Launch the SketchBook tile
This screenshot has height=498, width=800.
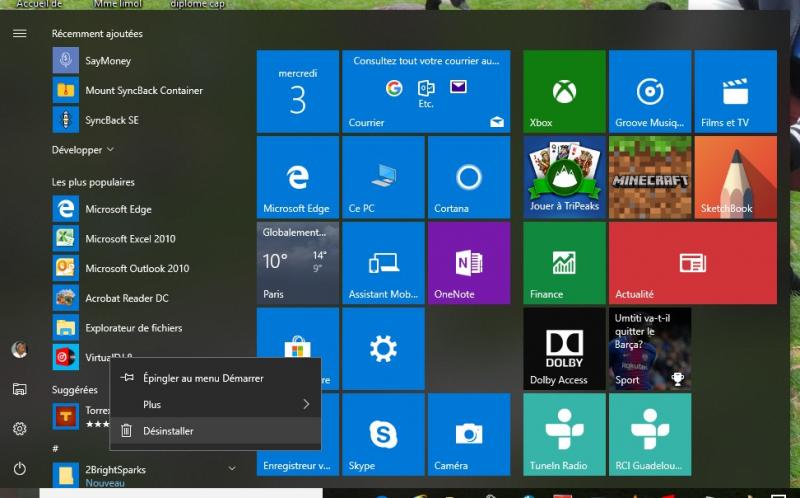pos(735,177)
